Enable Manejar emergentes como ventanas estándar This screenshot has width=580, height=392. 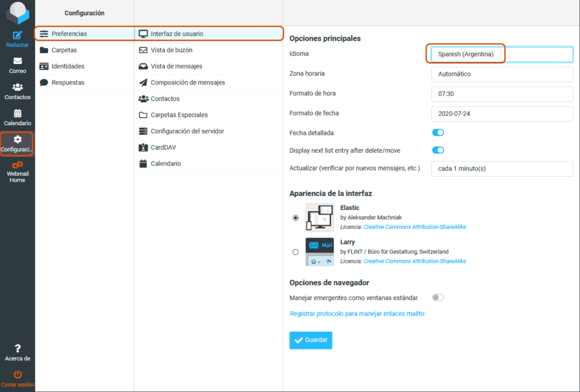click(438, 297)
